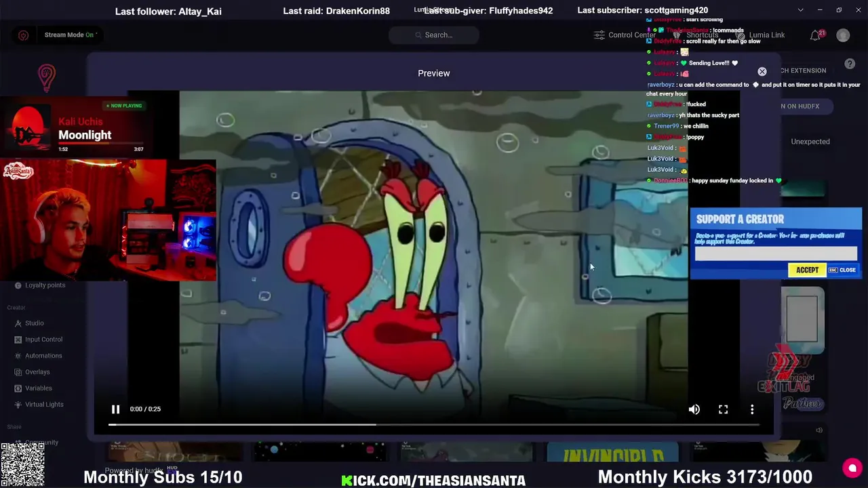
Task: Pause the preview video
Action: 115,409
